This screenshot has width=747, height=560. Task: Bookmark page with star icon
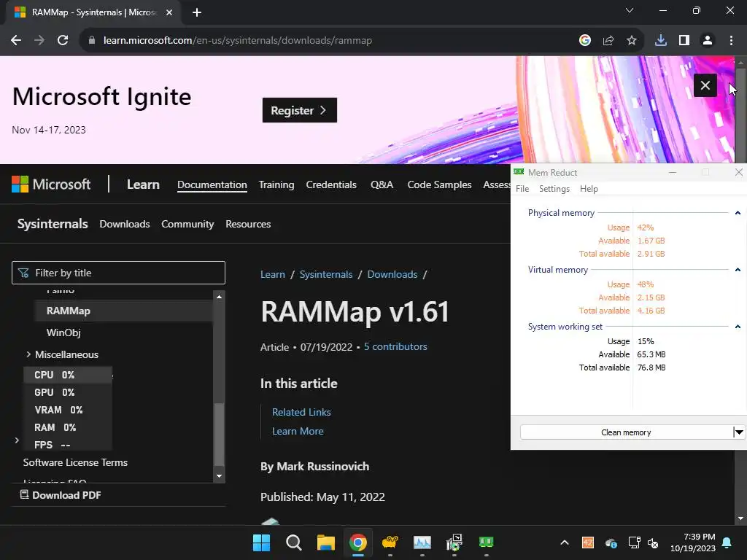pyautogui.click(x=632, y=41)
